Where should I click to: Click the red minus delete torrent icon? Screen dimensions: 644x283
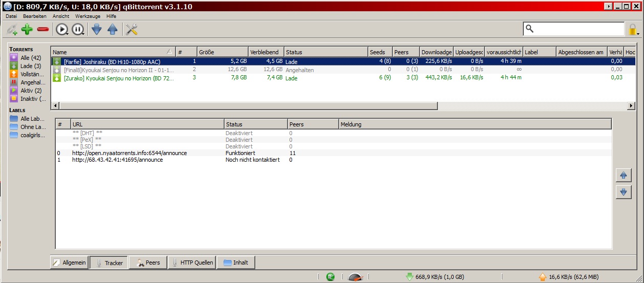[x=43, y=30]
